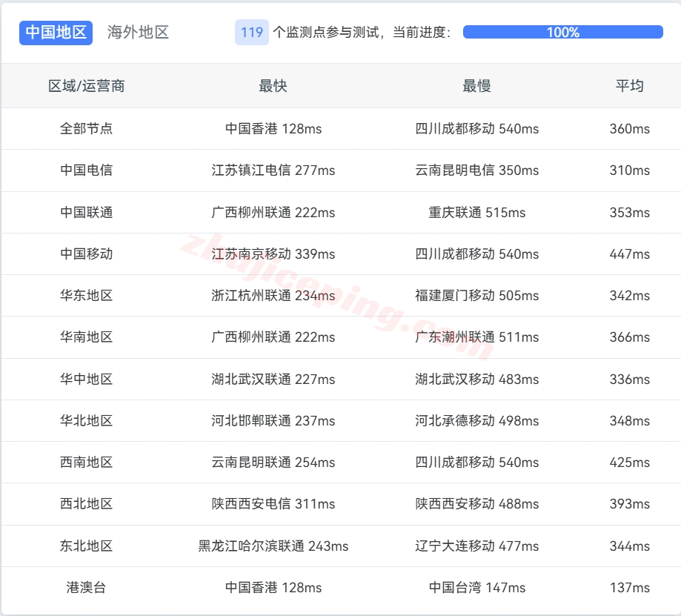This screenshot has width=681, height=616.
Task: Click the 447ms average for 中国移动
Action: [629, 254]
